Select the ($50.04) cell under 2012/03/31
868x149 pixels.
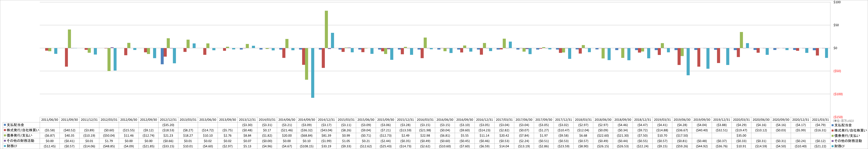109,136
